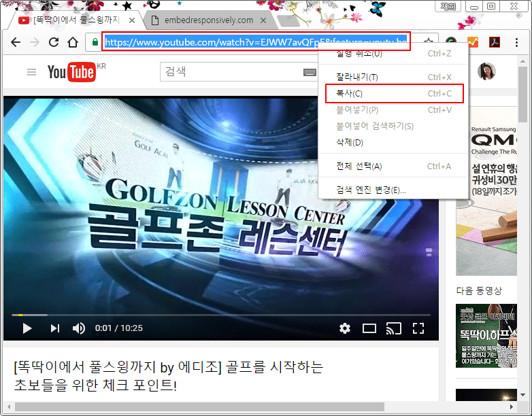Click the video title text
This screenshot has height=416, width=532.
tap(169, 376)
